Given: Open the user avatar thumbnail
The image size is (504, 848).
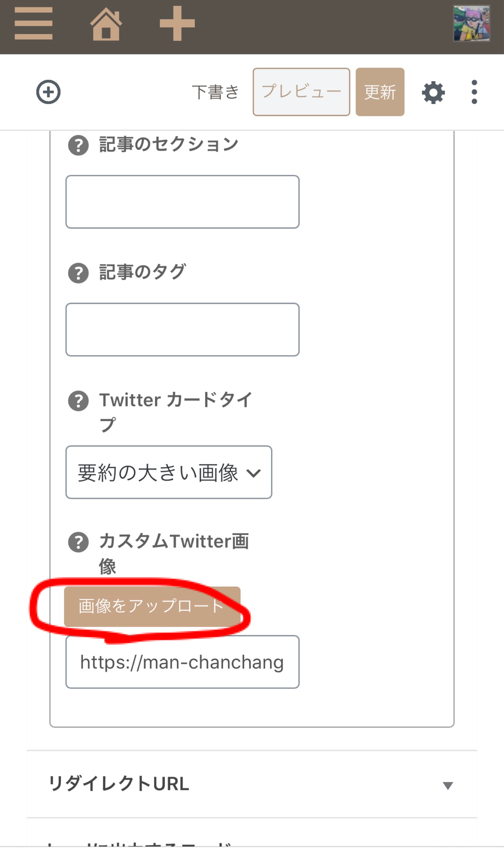Looking at the screenshot, I should (471, 23).
